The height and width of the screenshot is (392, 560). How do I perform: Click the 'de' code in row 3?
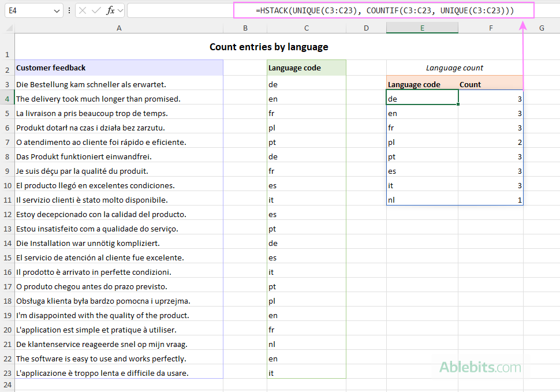(273, 85)
